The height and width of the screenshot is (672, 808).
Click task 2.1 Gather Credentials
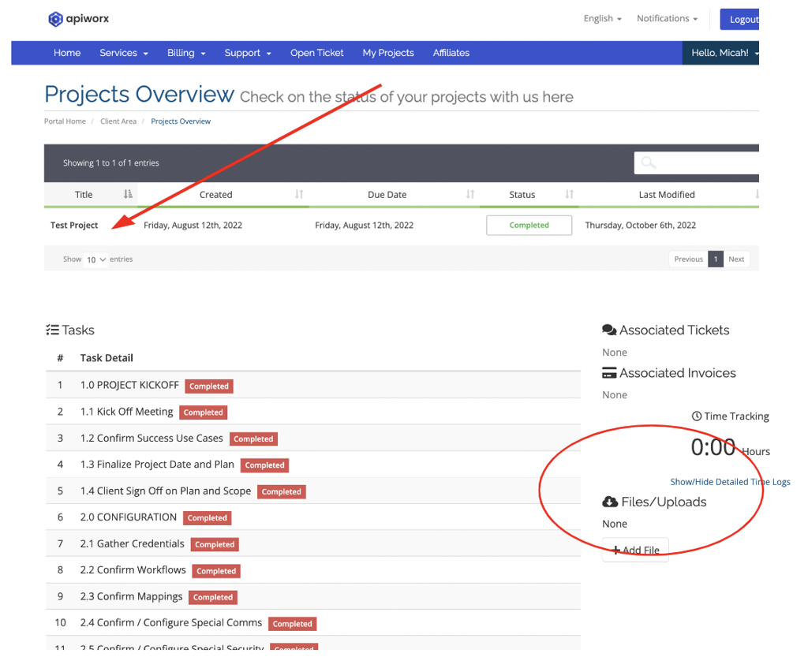coord(133,543)
